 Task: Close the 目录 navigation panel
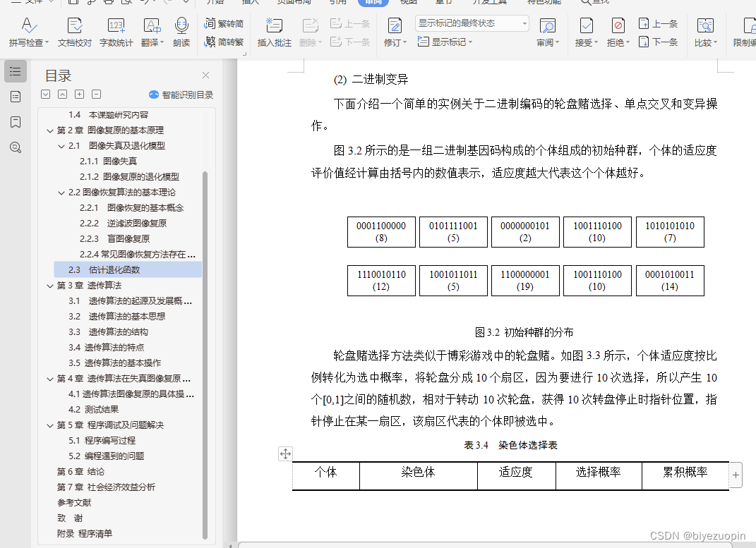click(206, 75)
